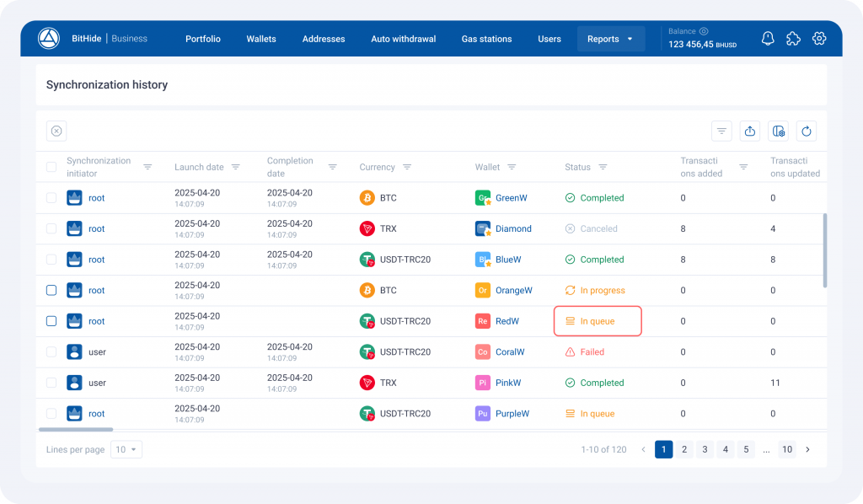Filter by Launch date column
The height and width of the screenshot is (504, 863).
tap(236, 167)
